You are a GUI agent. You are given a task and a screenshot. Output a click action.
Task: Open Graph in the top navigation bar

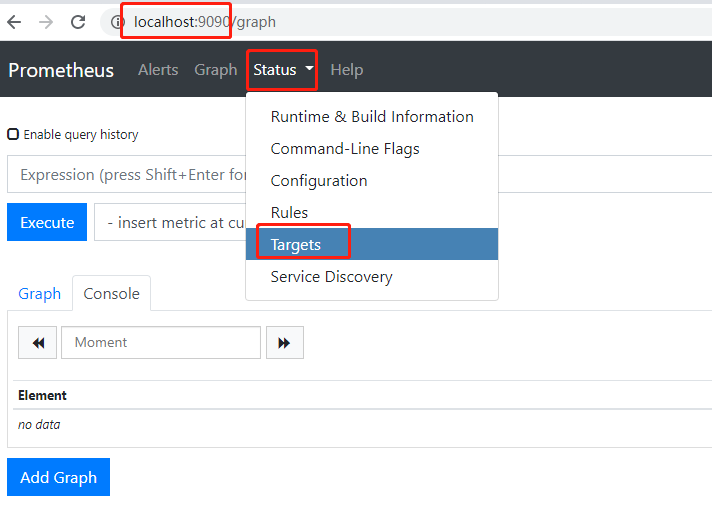click(x=216, y=70)
